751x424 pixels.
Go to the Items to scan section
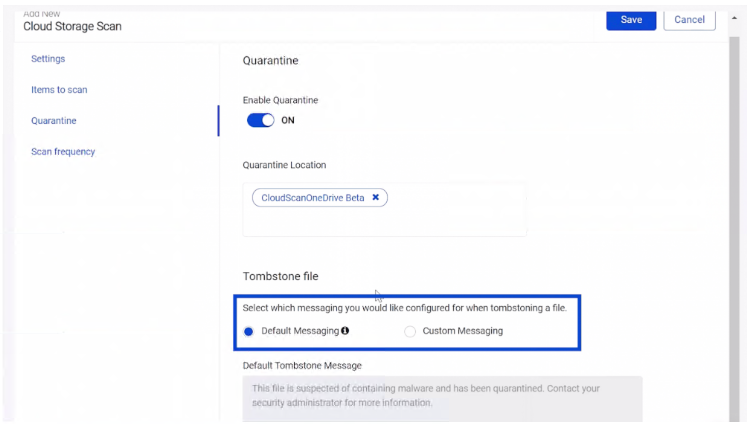(x=59, y=90)
